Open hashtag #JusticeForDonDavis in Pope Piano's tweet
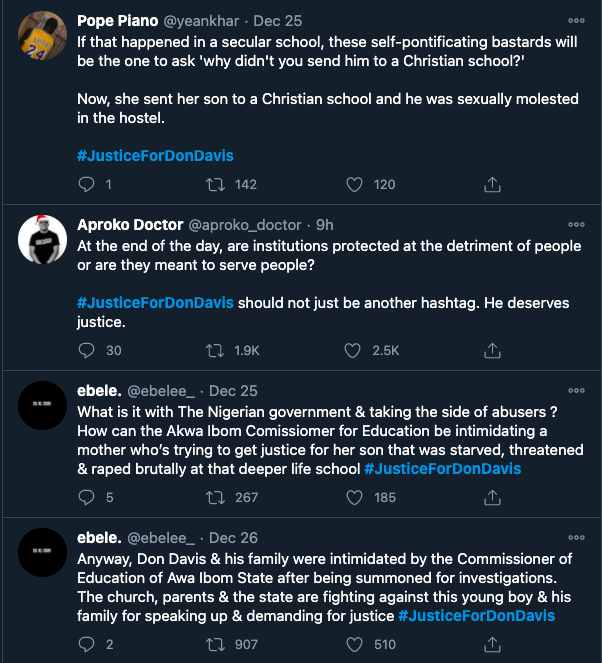 pos(155,156)
